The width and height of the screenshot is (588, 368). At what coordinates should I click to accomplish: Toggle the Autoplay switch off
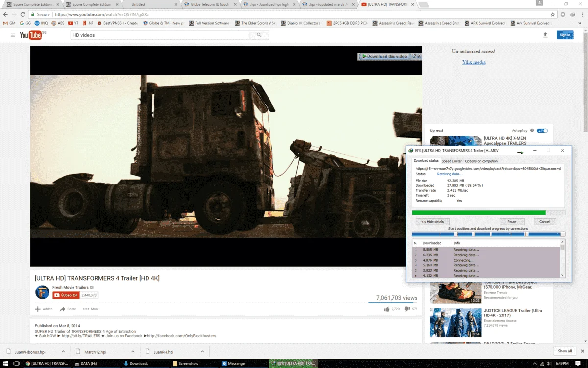(542, 131)
